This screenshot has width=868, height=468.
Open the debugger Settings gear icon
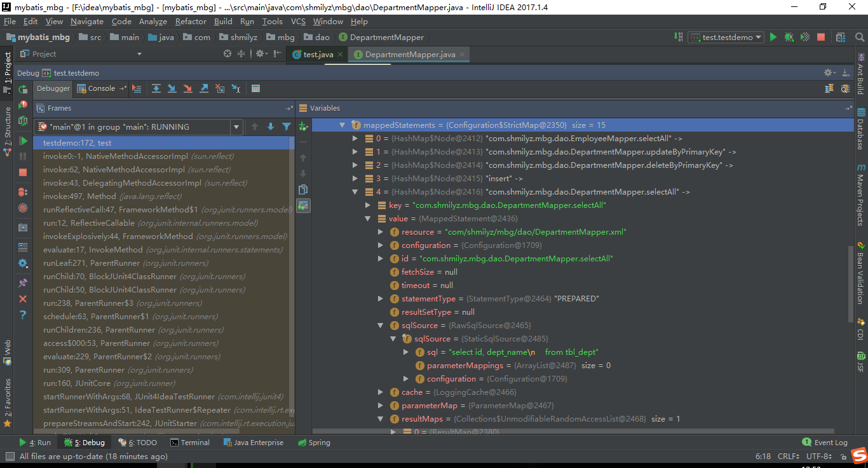coord(23,263)
